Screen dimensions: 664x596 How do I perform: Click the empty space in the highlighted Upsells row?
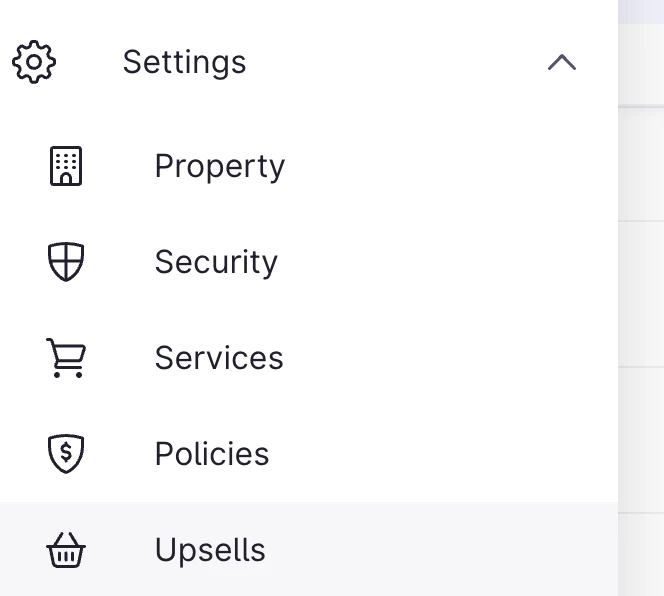tap(440, 550)
